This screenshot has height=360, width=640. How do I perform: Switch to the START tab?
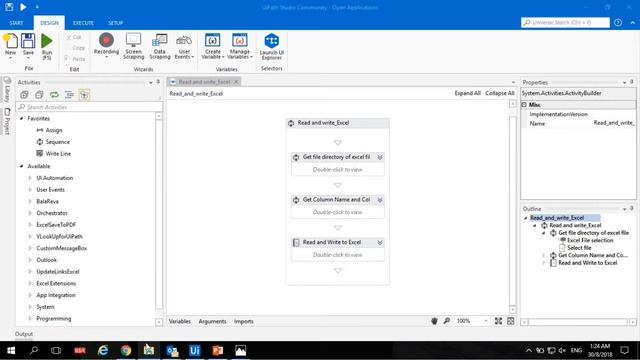click(16, 23)
